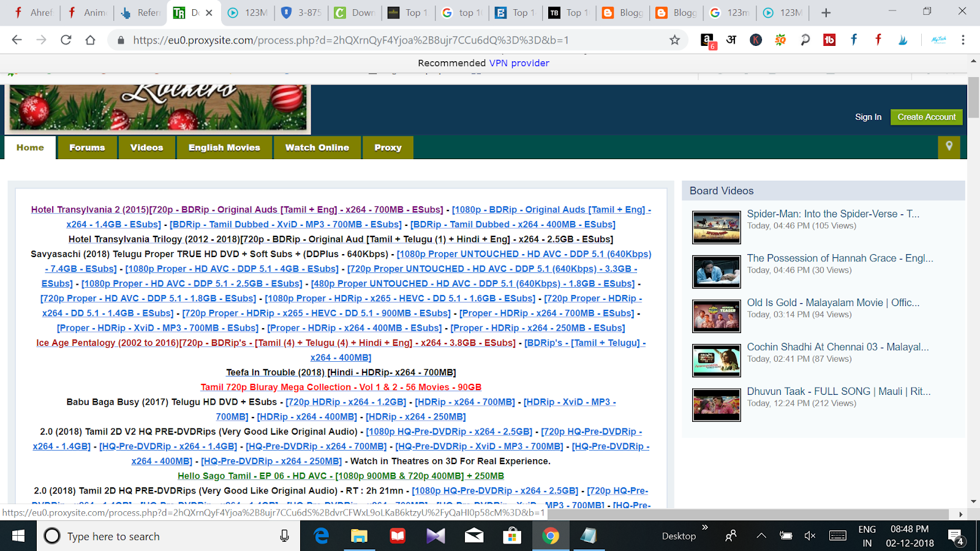
Task: Open the browser home page
Action: 90,40
